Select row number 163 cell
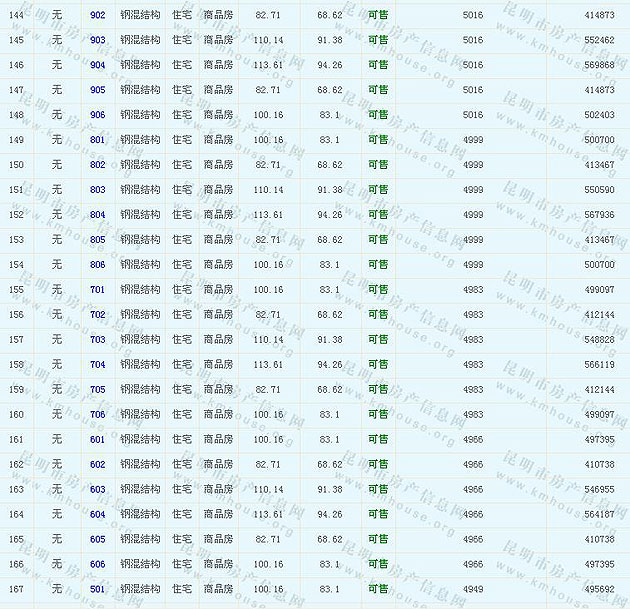Image resolution: width=630 pixels, height=609 pixels. coord(16,490)
